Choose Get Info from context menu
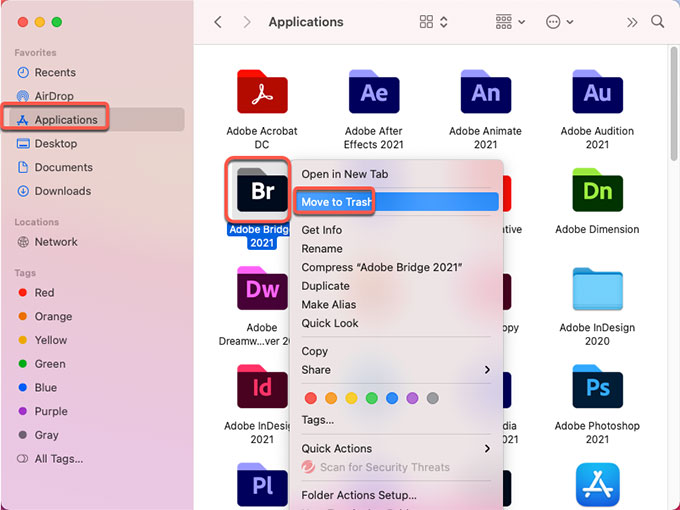 coord(321,230)
